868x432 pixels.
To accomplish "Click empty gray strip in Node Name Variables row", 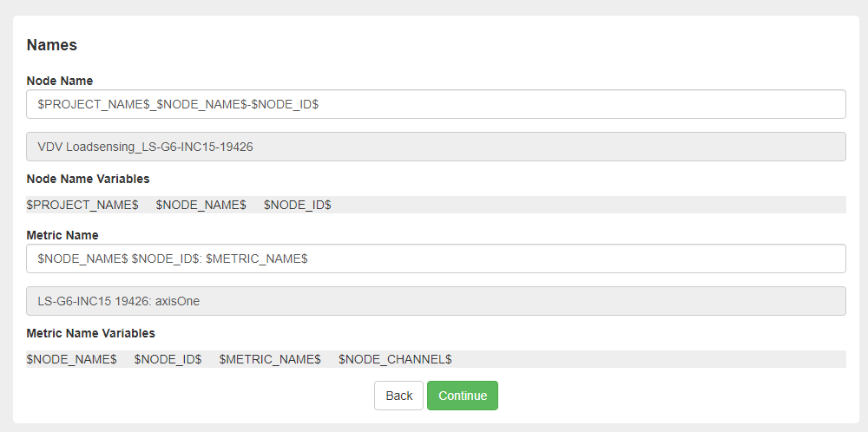I will (589, 205).
